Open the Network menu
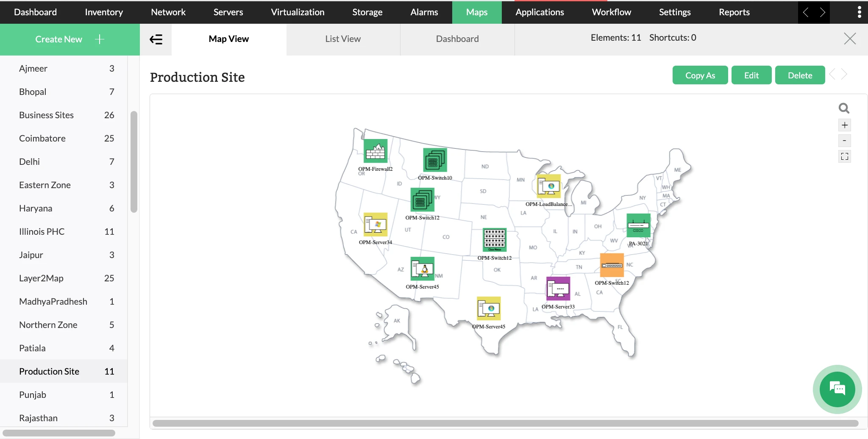 click(168, 12)
